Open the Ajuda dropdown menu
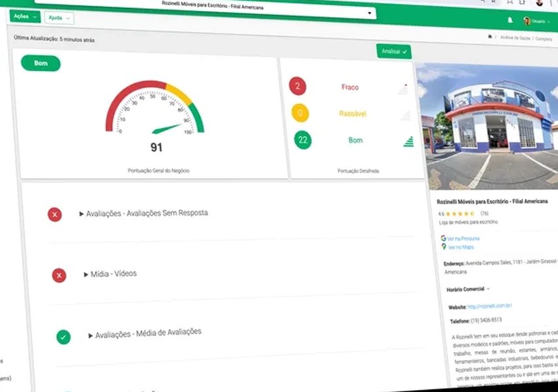558x392 pixels. pyautogui.click(x=59, y=18)
